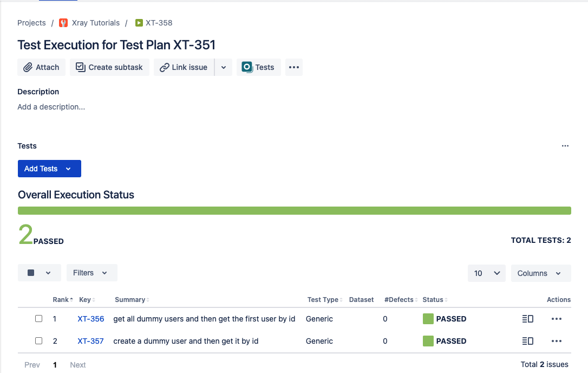588x373 pixels.
Task: Open the Filters dropdown
Action: [x=92, y=273]
